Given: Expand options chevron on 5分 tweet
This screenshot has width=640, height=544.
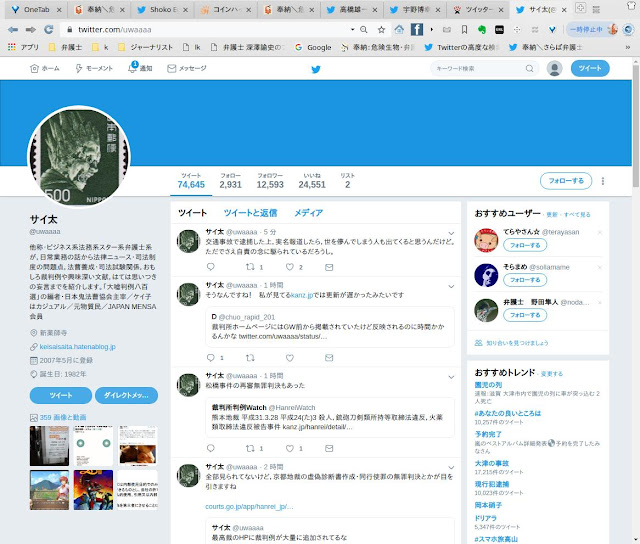Looking at the screenshot, I should click(451, 233).
